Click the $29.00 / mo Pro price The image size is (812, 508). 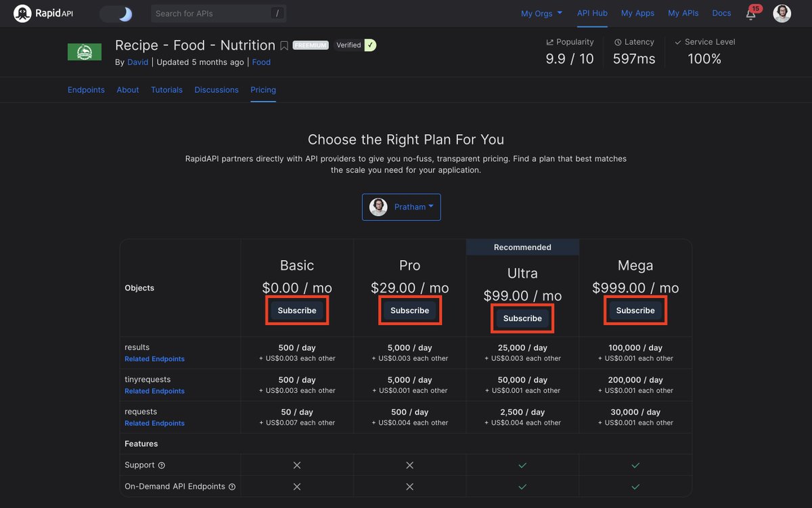point(409,288)
